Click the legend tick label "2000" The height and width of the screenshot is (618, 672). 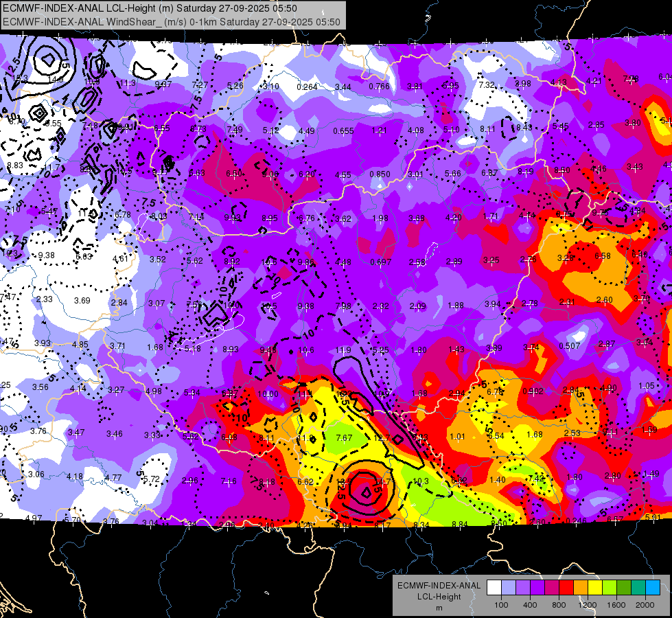645,605
